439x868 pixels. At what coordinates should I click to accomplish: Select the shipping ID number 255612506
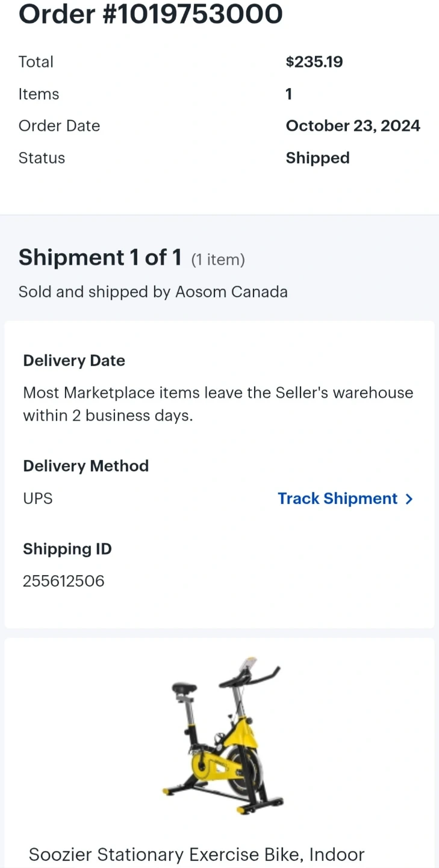pos(63,581)
